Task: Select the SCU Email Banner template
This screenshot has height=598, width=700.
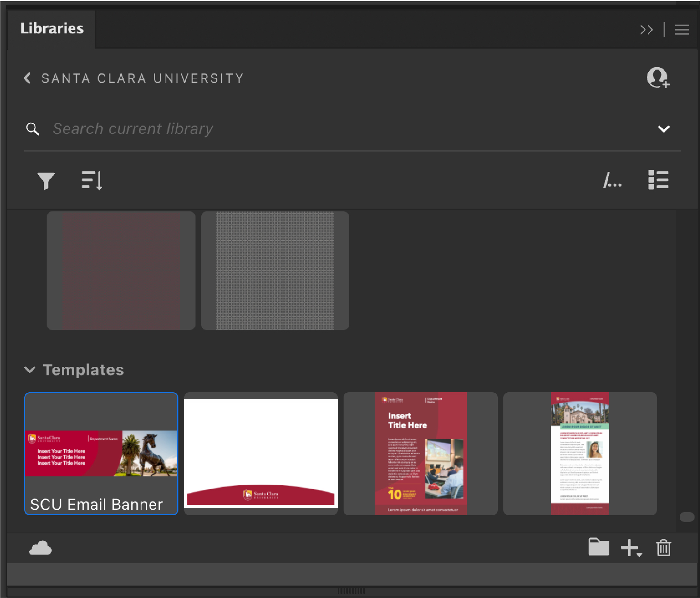Action: pos(101,453)
